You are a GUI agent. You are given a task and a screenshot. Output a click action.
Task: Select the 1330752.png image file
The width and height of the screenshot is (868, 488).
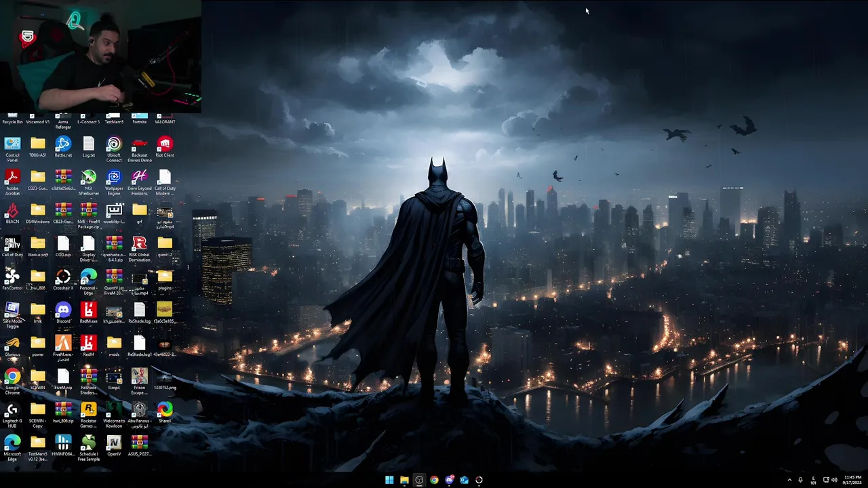[165, 380]
